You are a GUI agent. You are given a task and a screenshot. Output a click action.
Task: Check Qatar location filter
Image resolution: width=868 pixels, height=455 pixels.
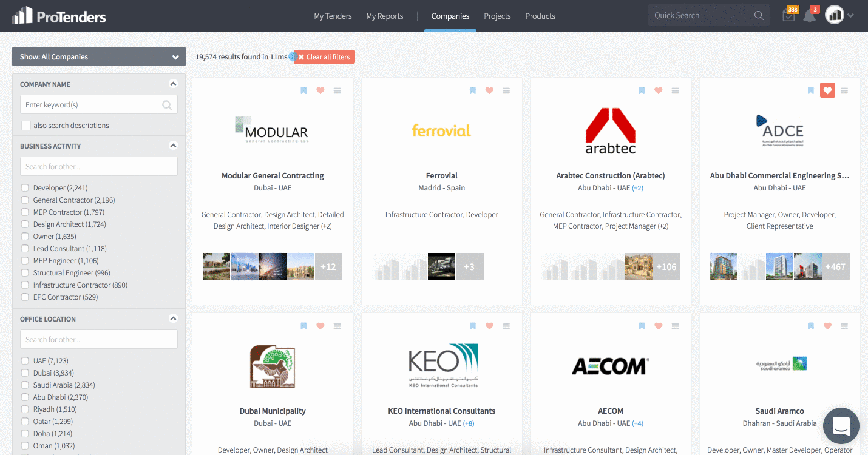[x=25, y=422]
